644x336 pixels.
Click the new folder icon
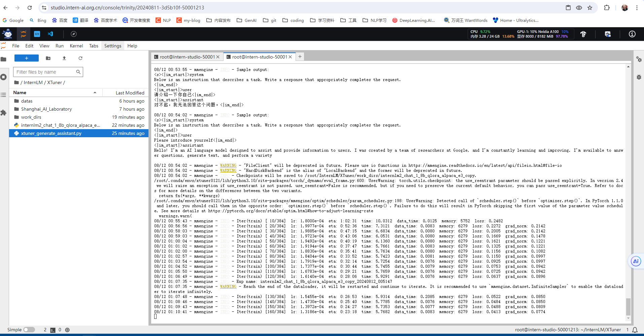click(x=48, y=58)
